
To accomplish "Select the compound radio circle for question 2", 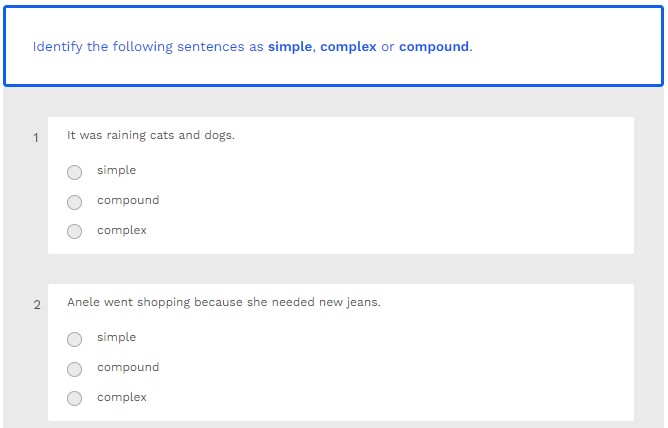I will click(75, 369).
